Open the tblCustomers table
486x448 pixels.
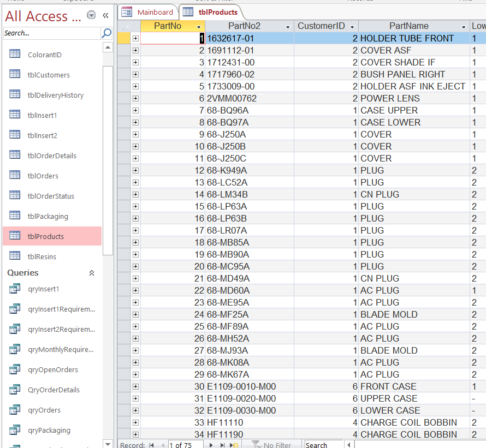49,75
